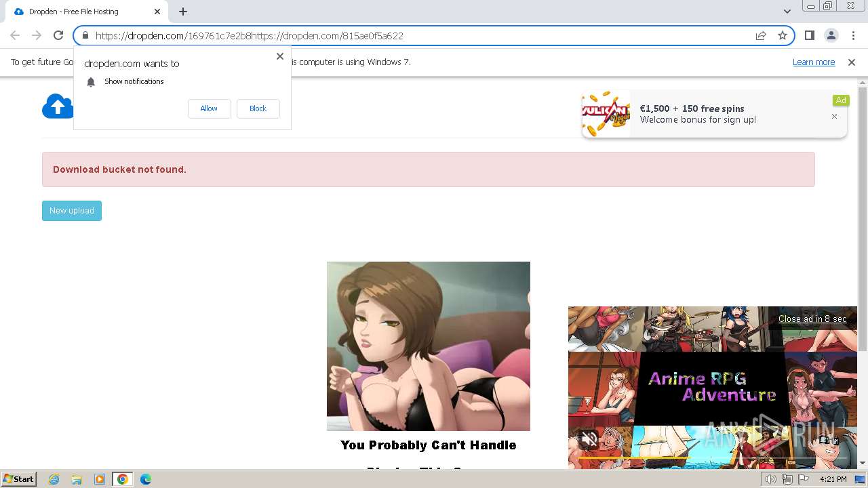The width and height of the screenshot is (868, 488).
Task: Click the Show desktop tray icon
Action: pyautogui.click(x=860, y=479)
